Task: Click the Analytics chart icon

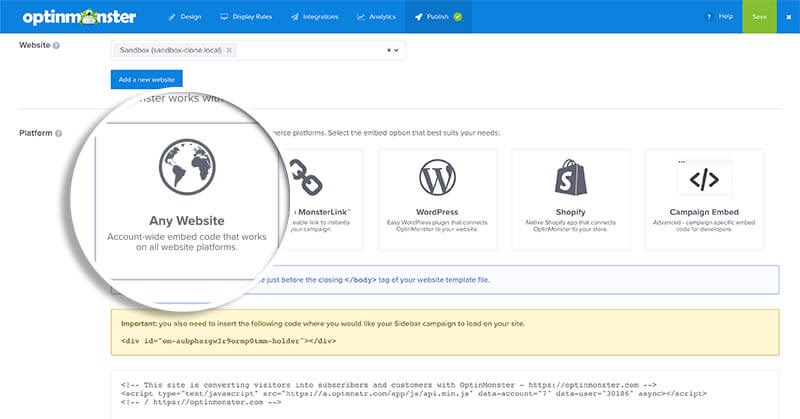Action: pos(361,17)
